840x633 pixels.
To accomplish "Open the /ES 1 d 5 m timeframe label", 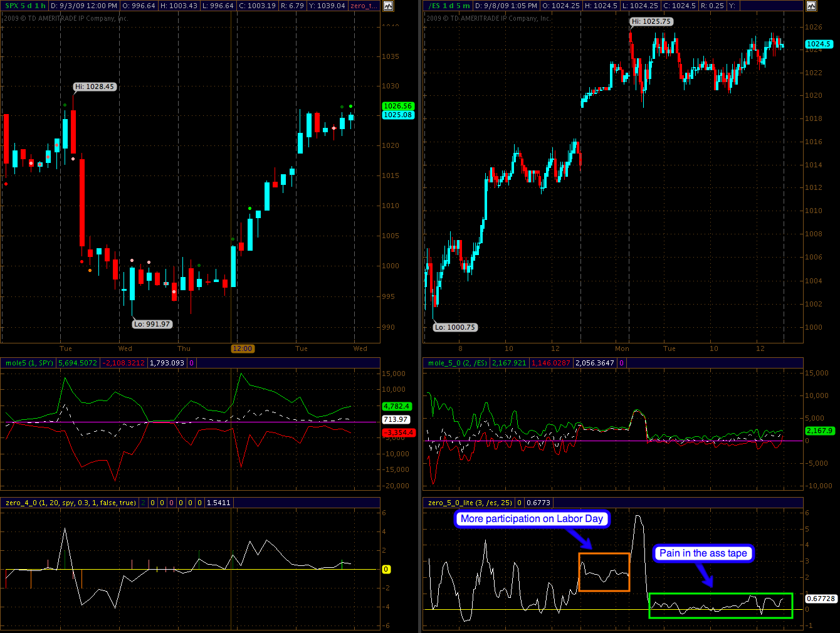I will click(x=449, y=6).
